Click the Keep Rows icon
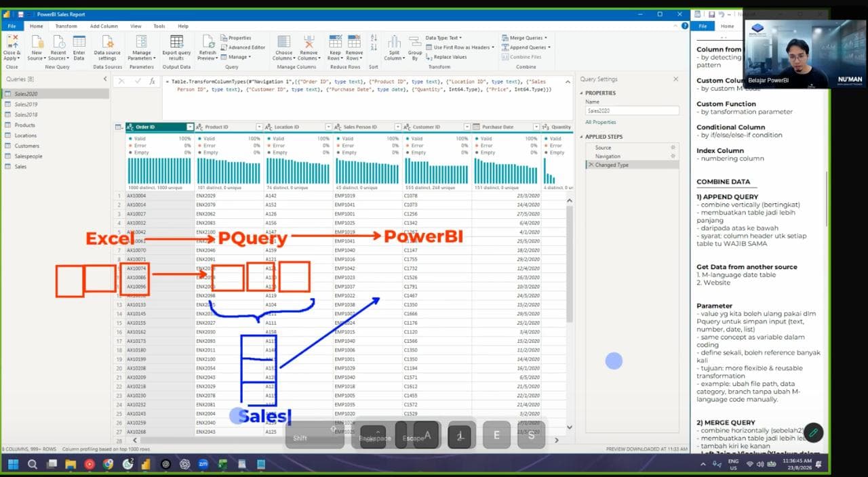868x477 pixels. pyautogui.click(x=335, y=42)
